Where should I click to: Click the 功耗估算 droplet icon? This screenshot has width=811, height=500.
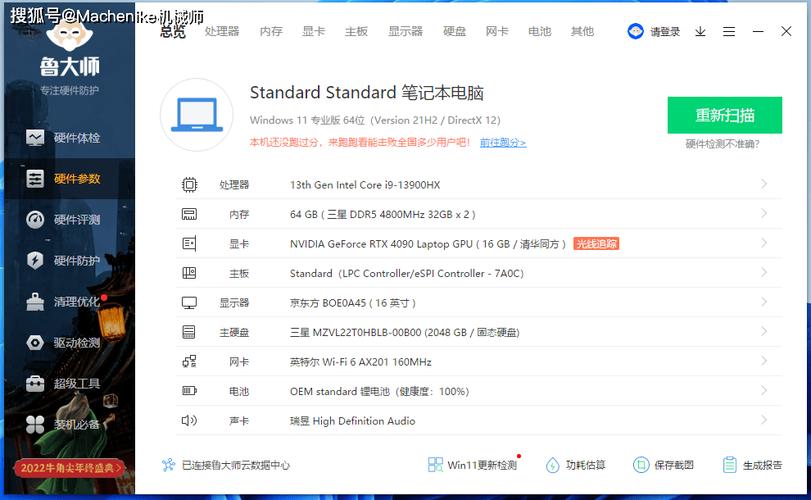point(552,465)
